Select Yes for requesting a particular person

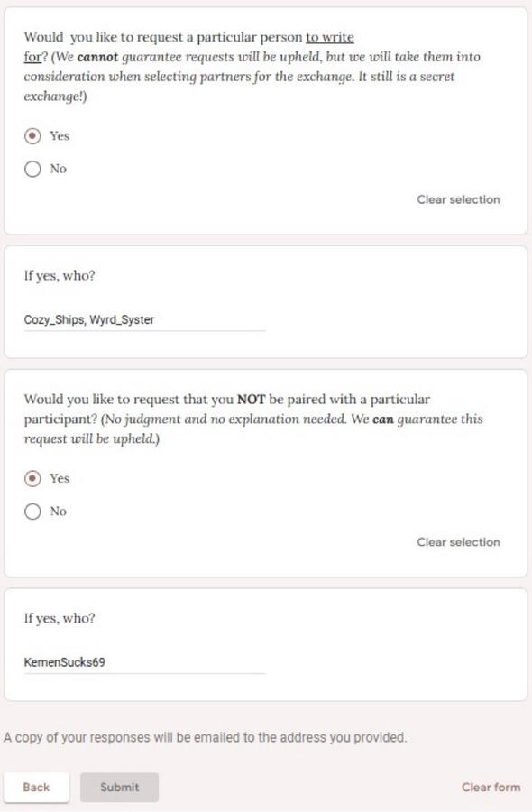pos(33,136)
